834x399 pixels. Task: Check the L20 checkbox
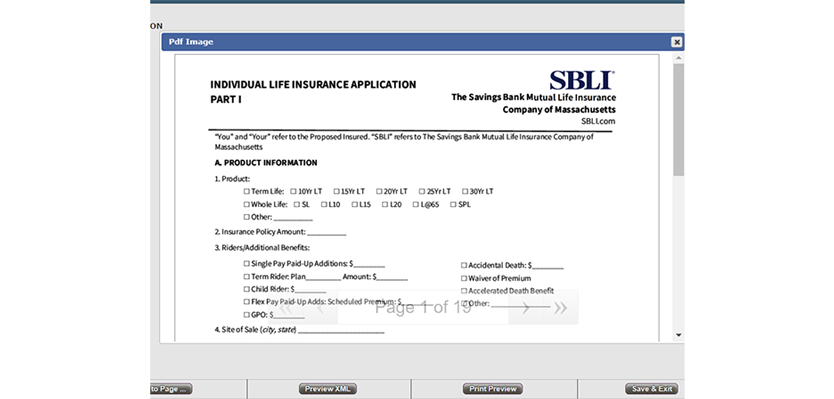click(385, 204)
